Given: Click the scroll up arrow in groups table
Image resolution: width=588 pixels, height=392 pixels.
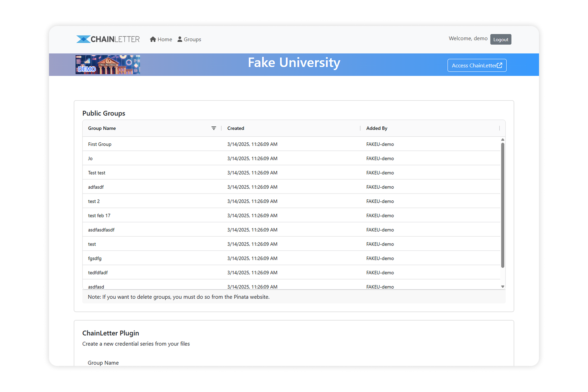Looking at the screenshot, I should 503,139.
